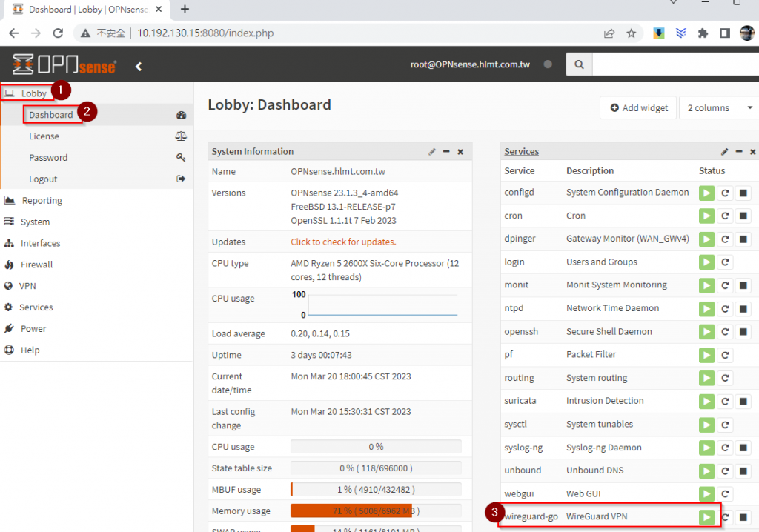759x532 pixels.
Task: Click the State table size bar
Action: coord(376,468)
